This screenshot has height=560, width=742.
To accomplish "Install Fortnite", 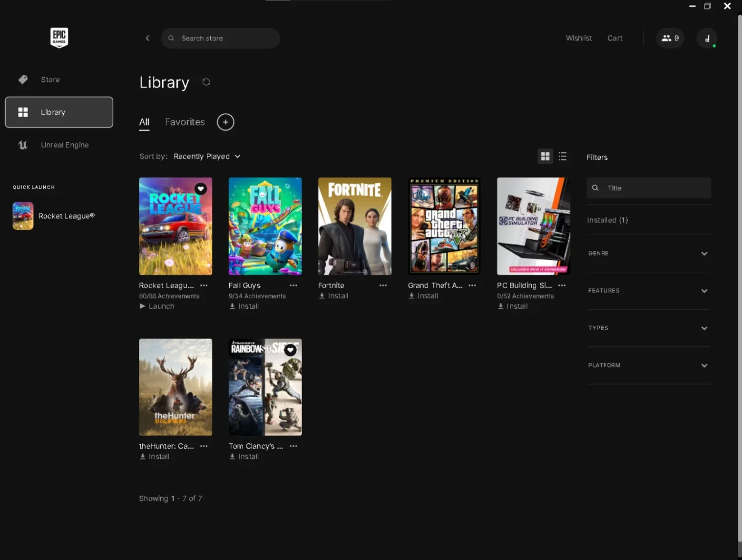I will pyautogui.click(x=333, y=296).
